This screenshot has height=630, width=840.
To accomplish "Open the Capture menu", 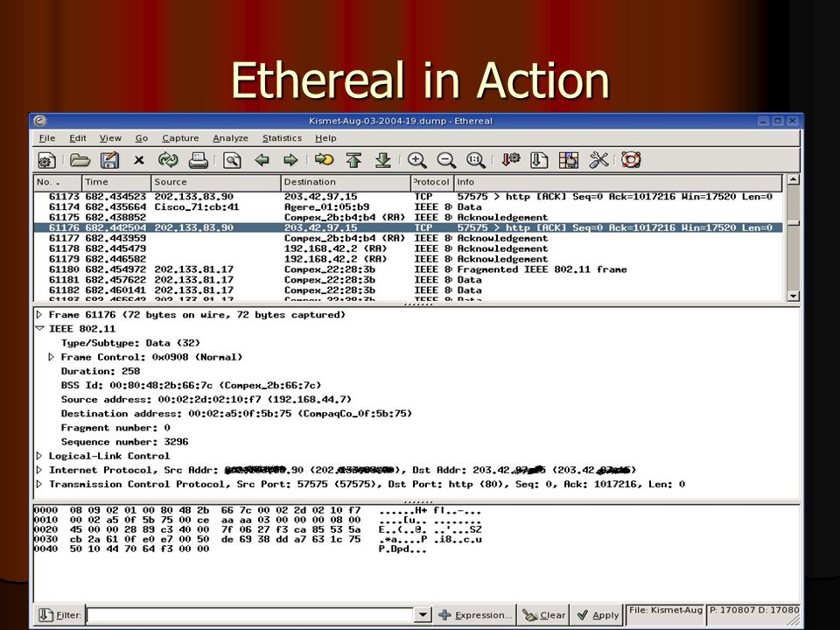I will click(x=180, y=138).
